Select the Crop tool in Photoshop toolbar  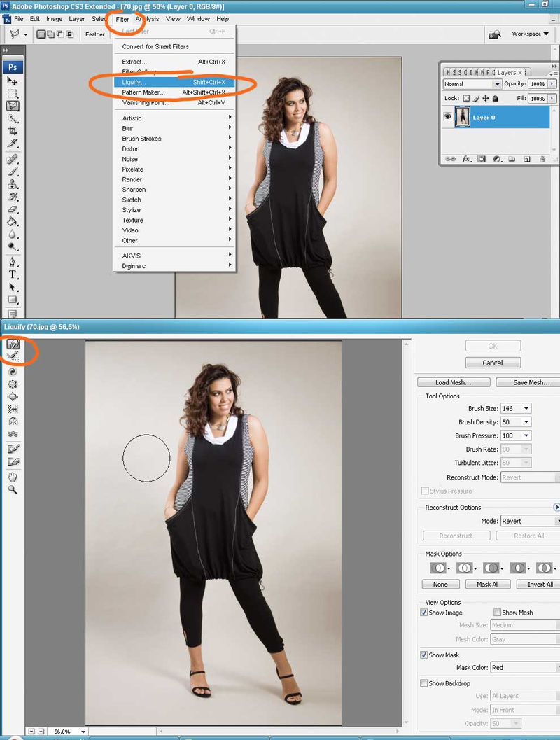click(13, 131)
